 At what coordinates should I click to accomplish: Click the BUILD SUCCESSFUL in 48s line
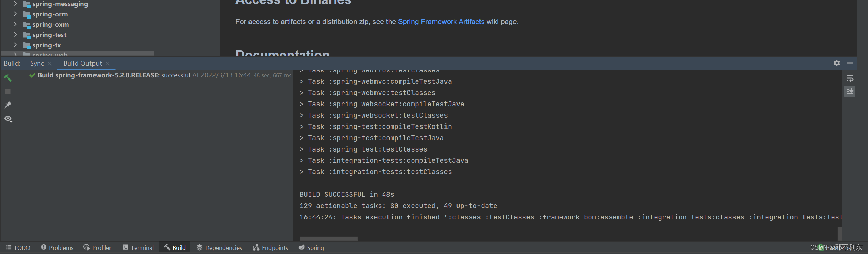347,195
